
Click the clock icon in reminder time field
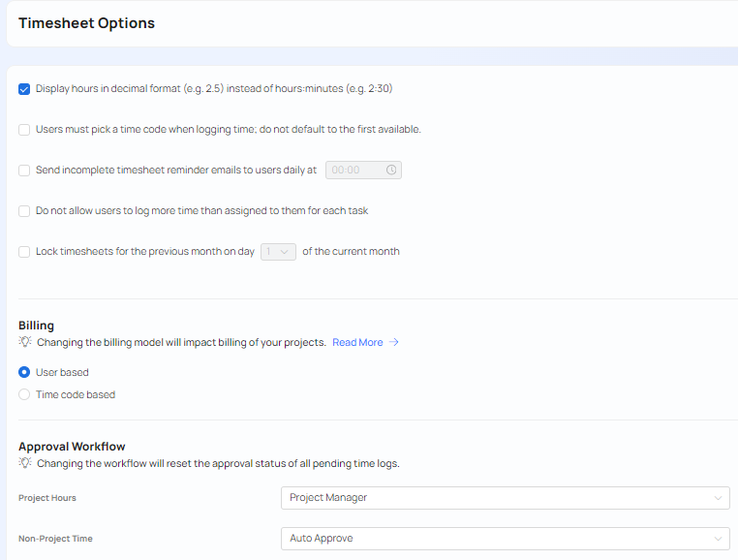pos(391,170)
